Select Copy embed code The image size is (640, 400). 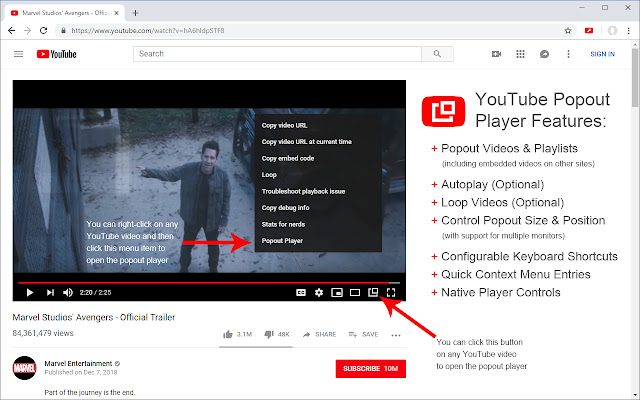click(x=288, y=158)
